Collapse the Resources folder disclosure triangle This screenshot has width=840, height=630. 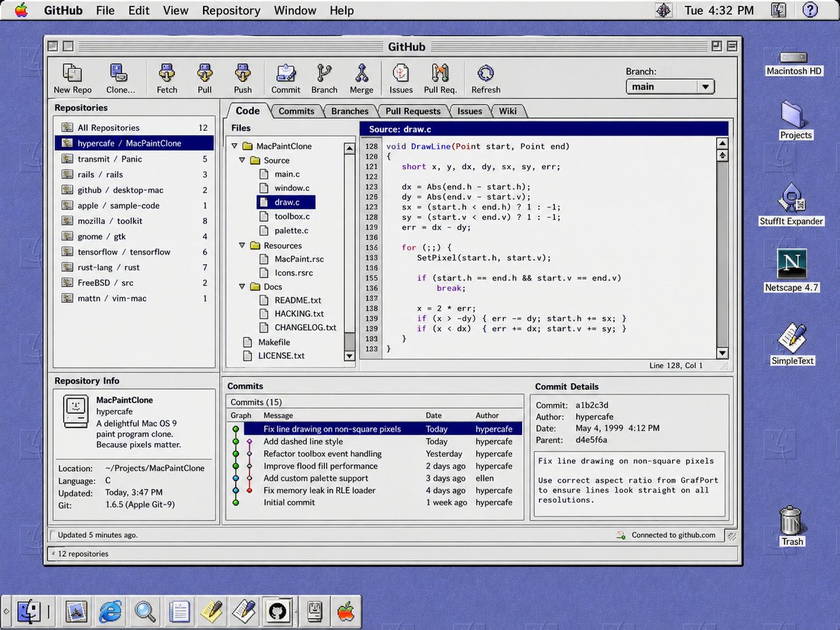[242, 246]
